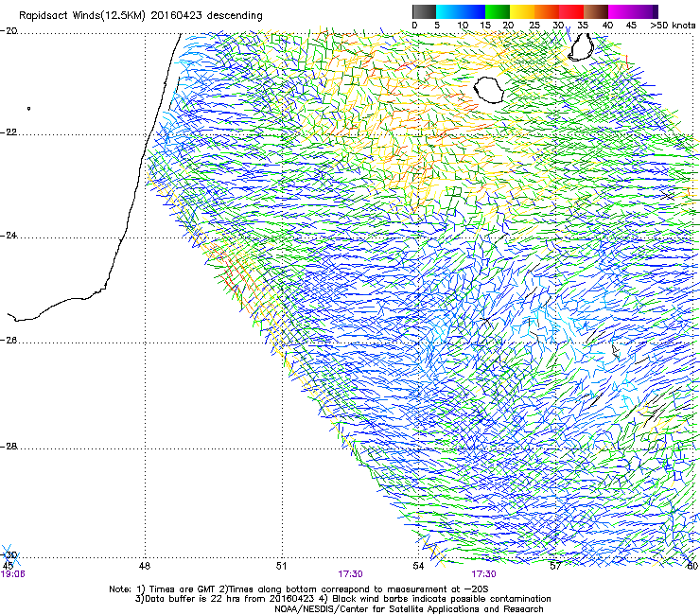
Task: Click the title 'Rapidscat Winds(12.5KM) 20160423 descending'
Action: tap(141, 15)
